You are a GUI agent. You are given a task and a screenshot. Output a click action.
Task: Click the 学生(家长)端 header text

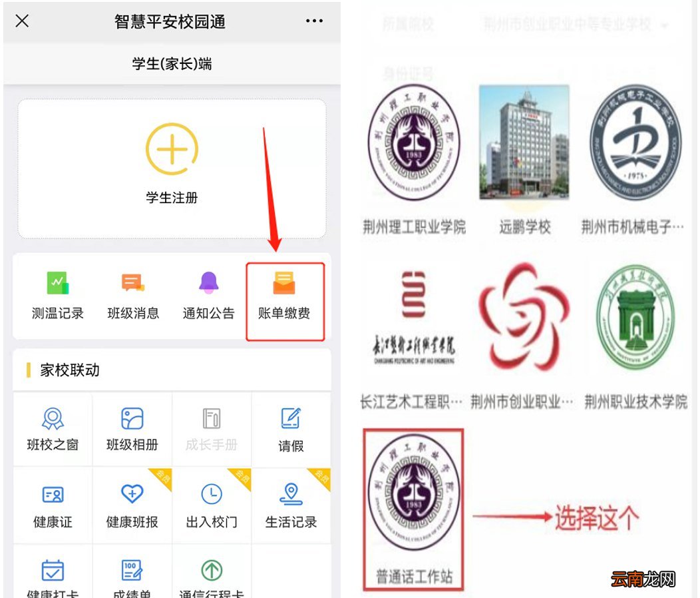point(172,64)
